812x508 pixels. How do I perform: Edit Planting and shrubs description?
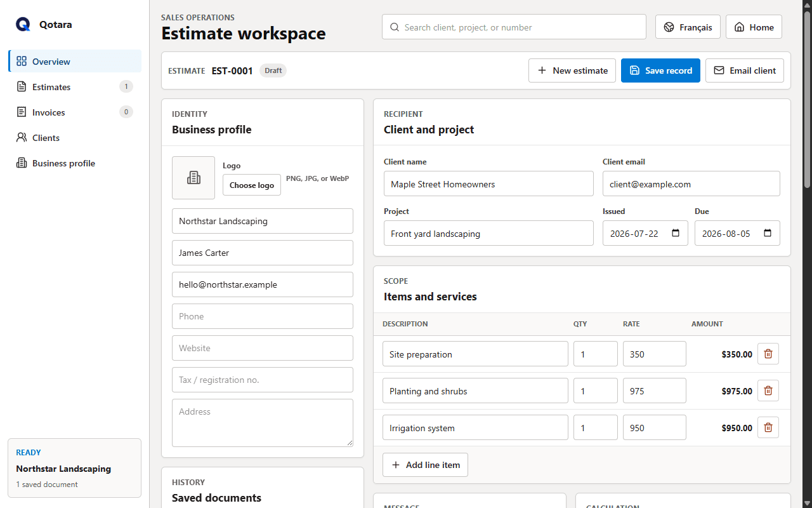coord(475,391)
